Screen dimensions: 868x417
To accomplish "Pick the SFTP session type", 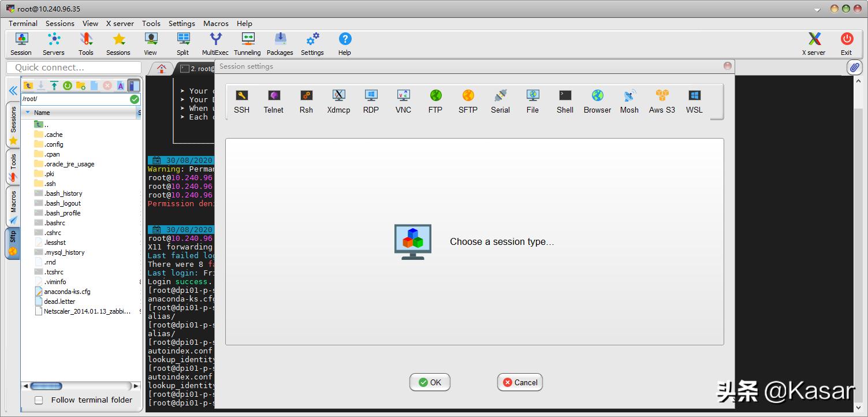I will click(468, 102).
